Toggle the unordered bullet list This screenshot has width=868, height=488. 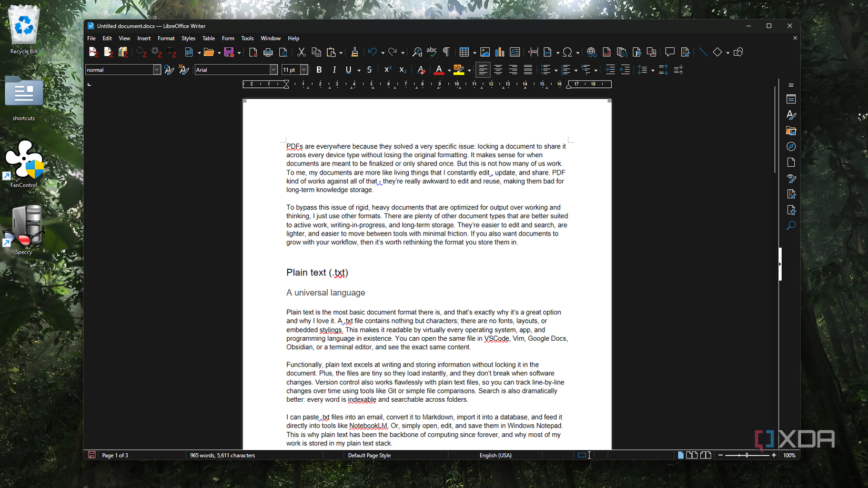click(x=546, y=69)
